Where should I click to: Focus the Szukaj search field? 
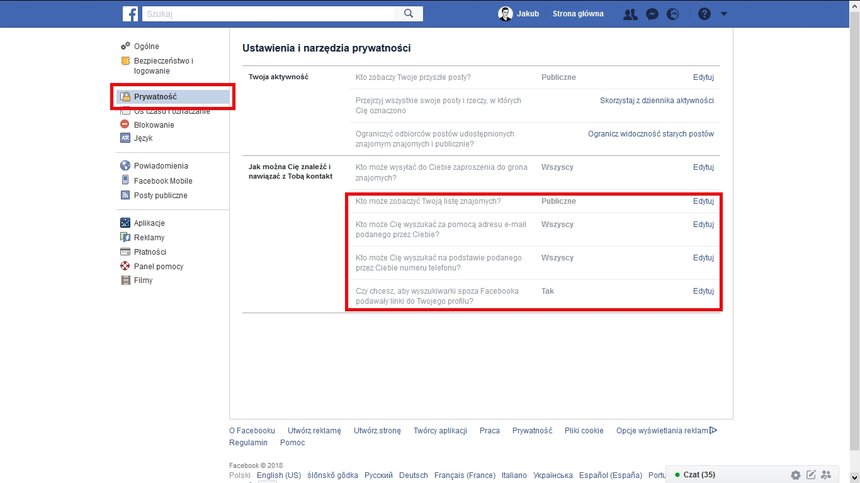point(268,14)
